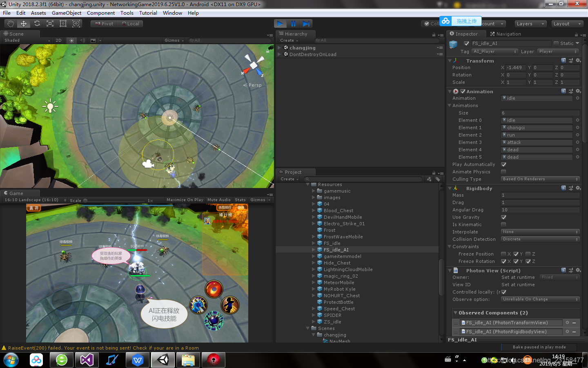The width and height of the screenshot is (588, 368).
Task: Click the Windows Start button
Action: coord(11,360)
